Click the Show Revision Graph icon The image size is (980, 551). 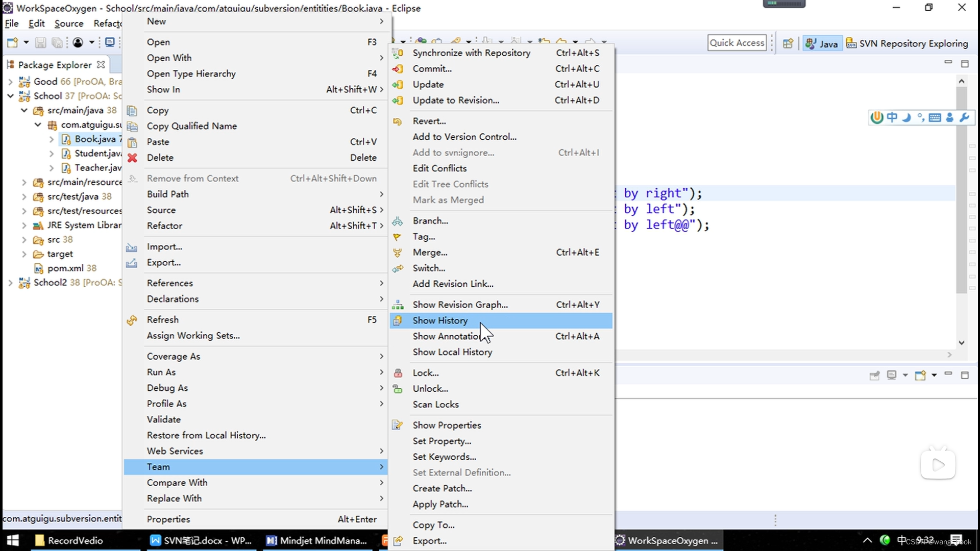(398, 305)
